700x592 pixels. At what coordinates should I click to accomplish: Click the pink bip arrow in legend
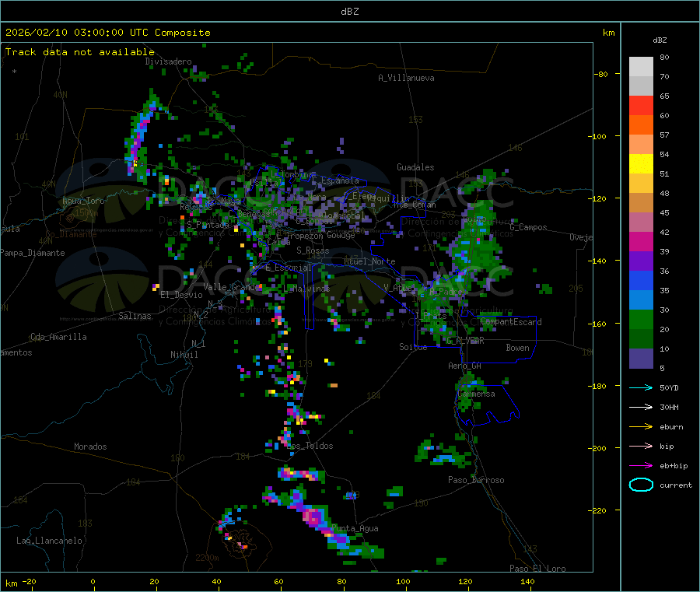click(641, 446)
